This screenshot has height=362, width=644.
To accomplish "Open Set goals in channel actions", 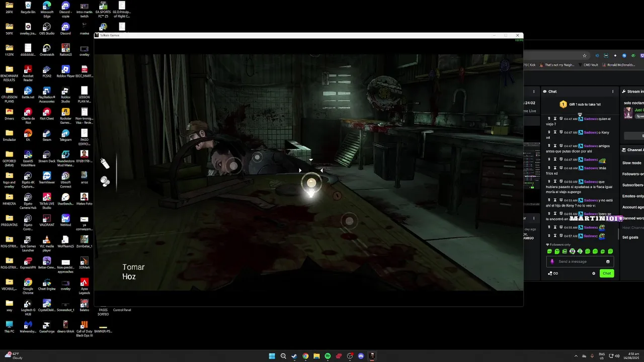I will click(630, 237).
